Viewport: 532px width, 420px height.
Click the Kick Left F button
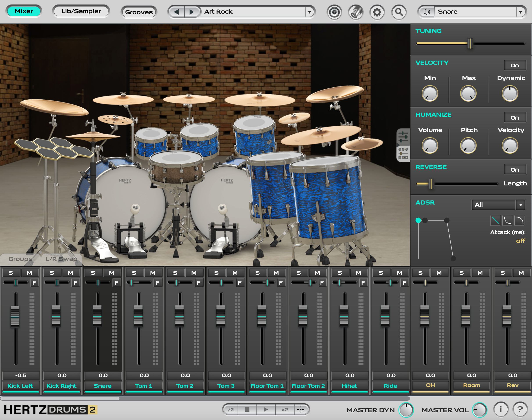(34, 283)
